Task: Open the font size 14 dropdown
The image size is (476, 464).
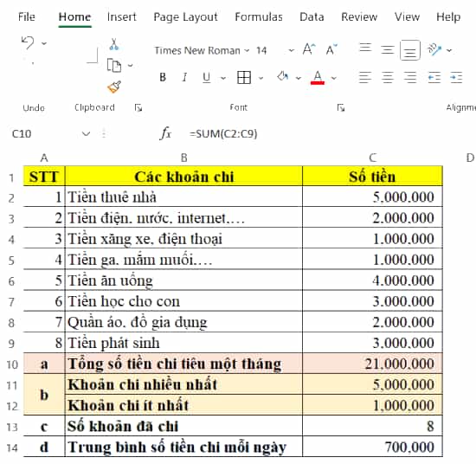Action: click(291, 50)
